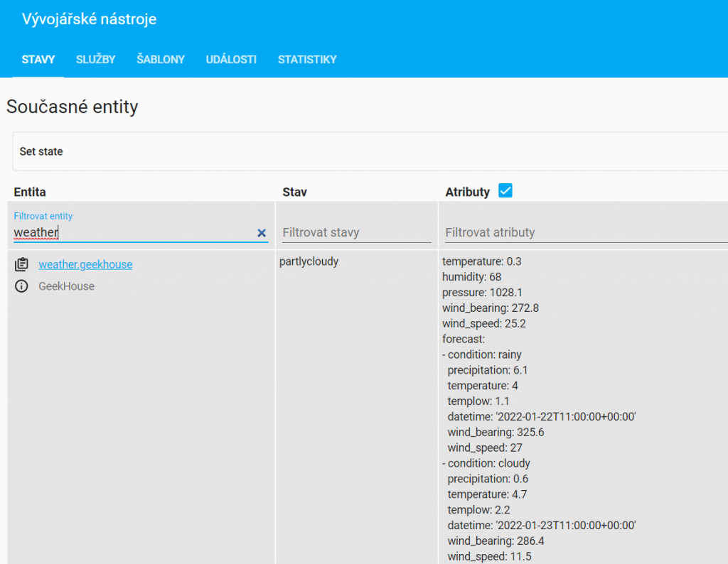This screenshot has height=564, width=728.
Task: Select wind_bearing: 325.6 forecast value
Action: click(x=496, y=433)
